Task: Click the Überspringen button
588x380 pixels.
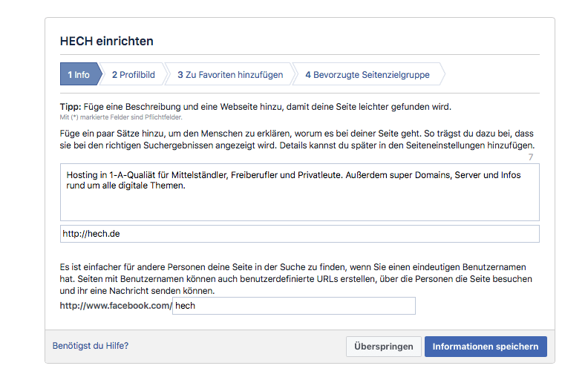Action: tap(384, 347)
